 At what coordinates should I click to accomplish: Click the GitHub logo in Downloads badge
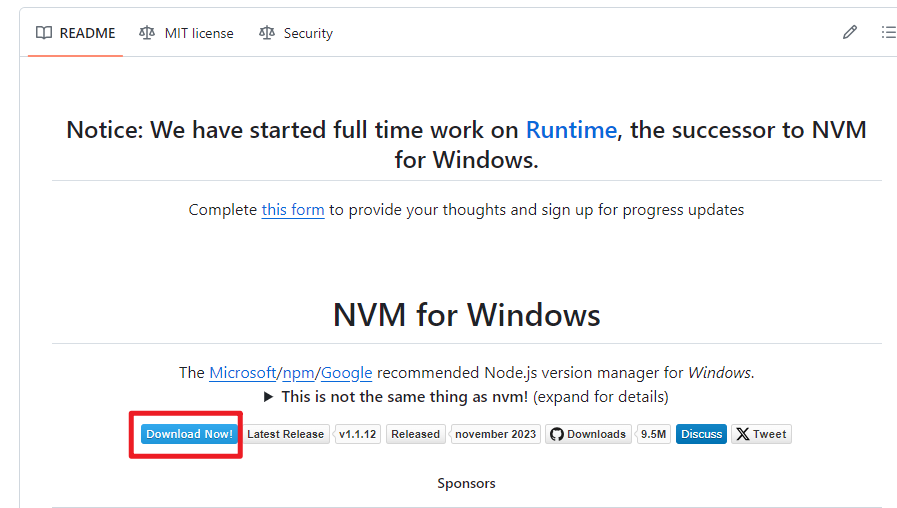coord(557,434)
